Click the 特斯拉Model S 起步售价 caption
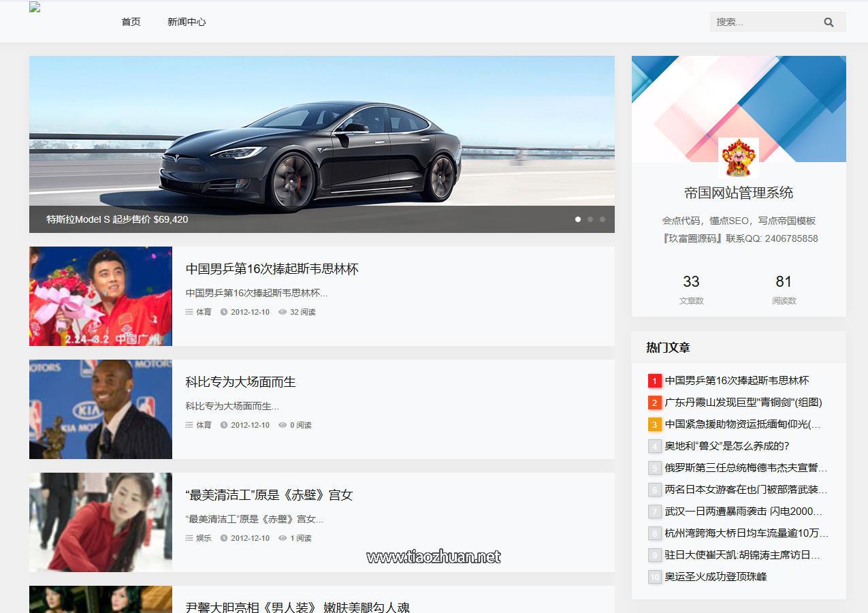Image resolution: width=868 pixels, height=613 pixels. click(117, 219)
